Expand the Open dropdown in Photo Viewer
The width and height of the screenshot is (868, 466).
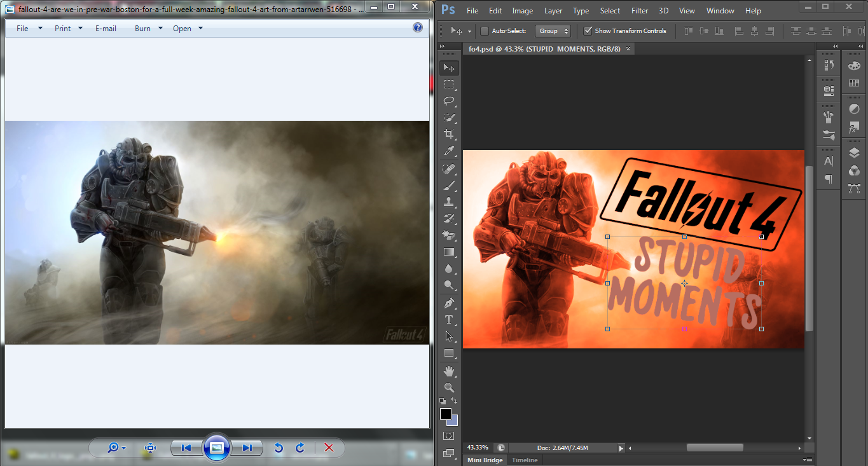coord(201,29)
